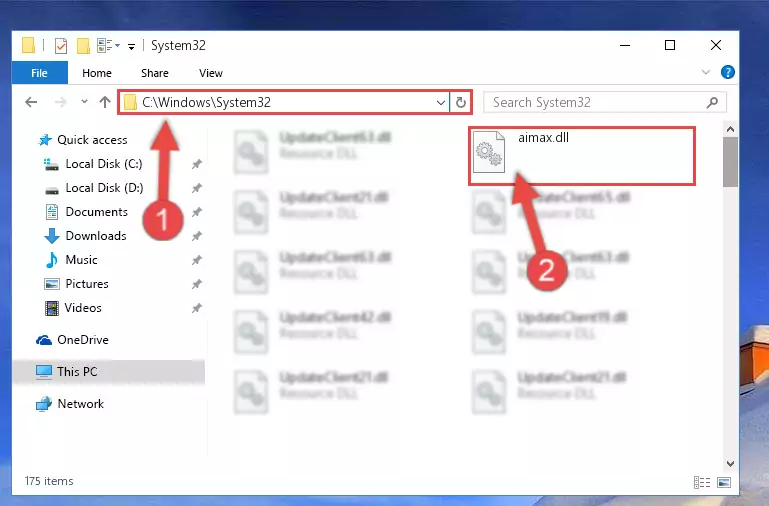
Task: Click the Search System32 box
Action: (x=604, y=102)
